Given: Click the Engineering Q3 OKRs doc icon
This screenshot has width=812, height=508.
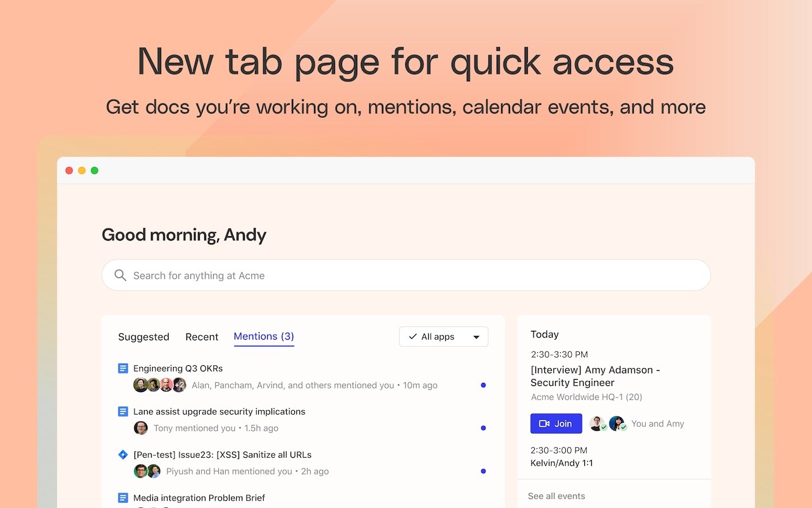Looking at the screenshot, I should (x=123, y=368).
